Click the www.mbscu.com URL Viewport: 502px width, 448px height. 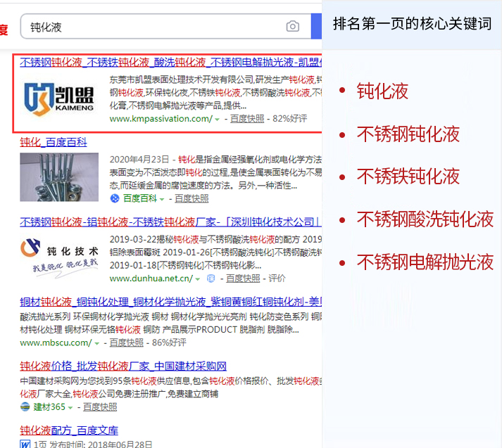coord(56,343)
